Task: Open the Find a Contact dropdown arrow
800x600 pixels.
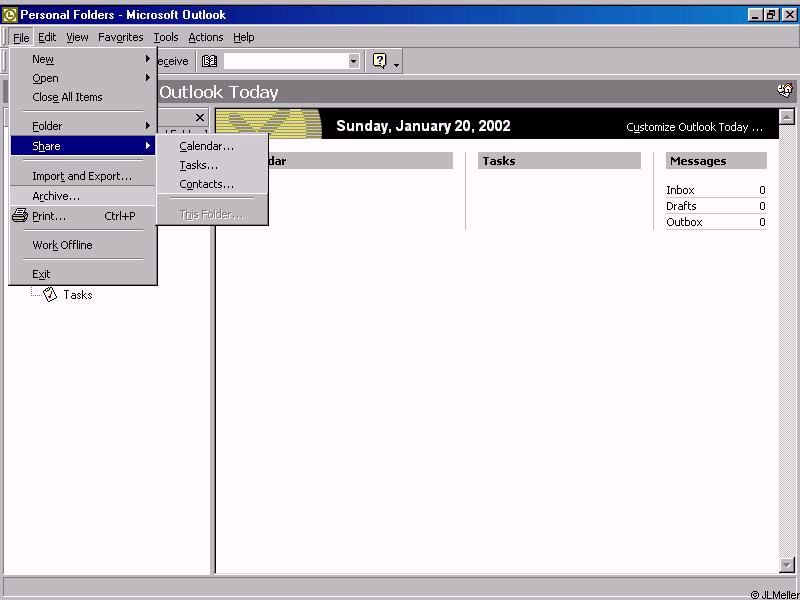Action: [x=354, y=62]
